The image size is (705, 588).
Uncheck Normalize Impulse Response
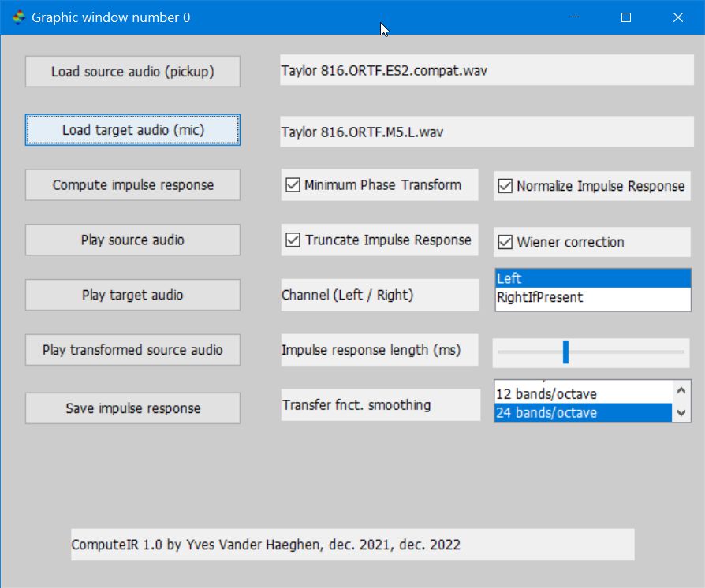click(x=505, y=186)
